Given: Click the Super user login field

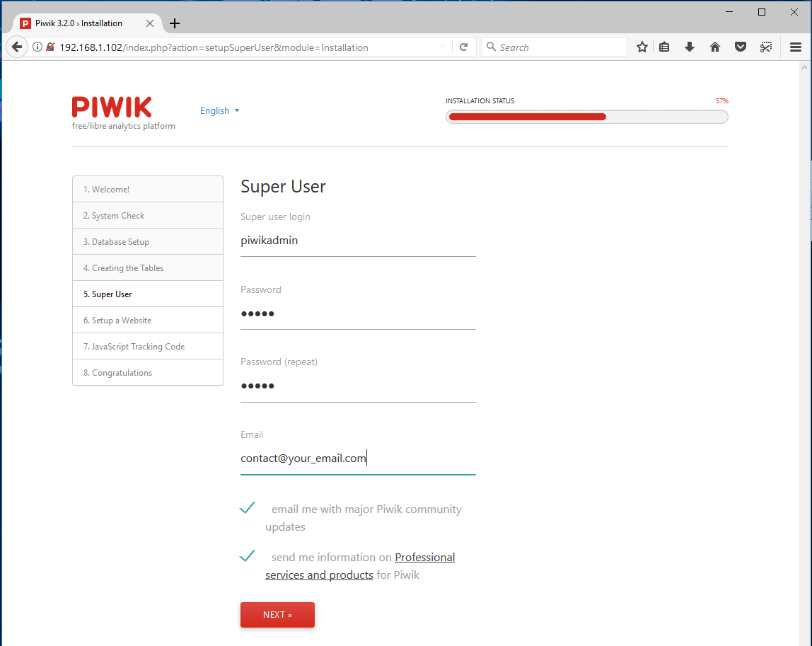Looking at the screenshot, I should tap(358, 241).
